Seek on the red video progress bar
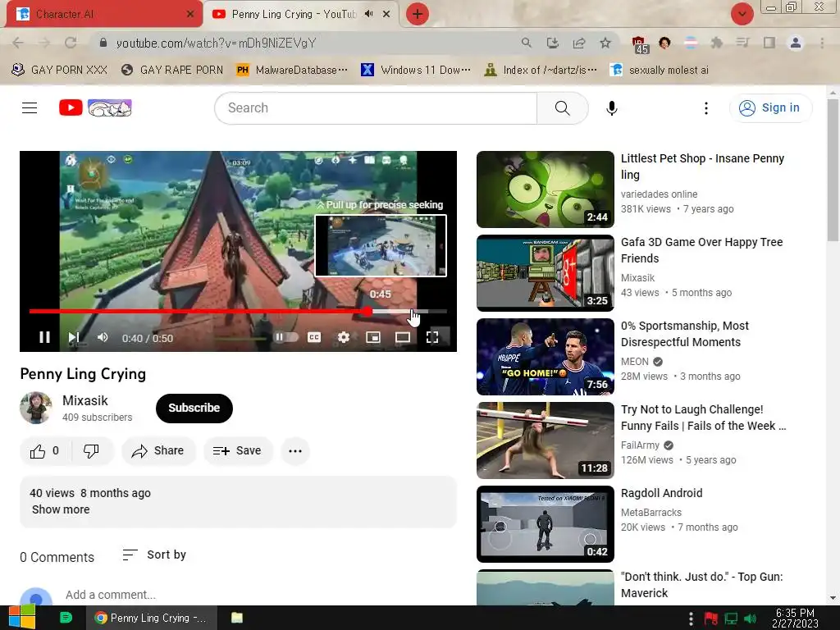The width and height of the screenshot is (840, 630). pyautogui.click(x=238, y=311)
